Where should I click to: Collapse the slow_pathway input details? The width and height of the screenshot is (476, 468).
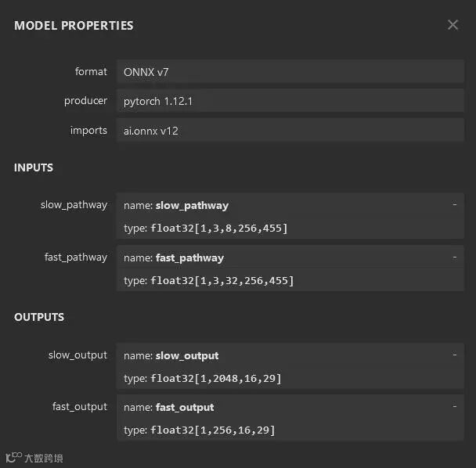pos(454,204)
